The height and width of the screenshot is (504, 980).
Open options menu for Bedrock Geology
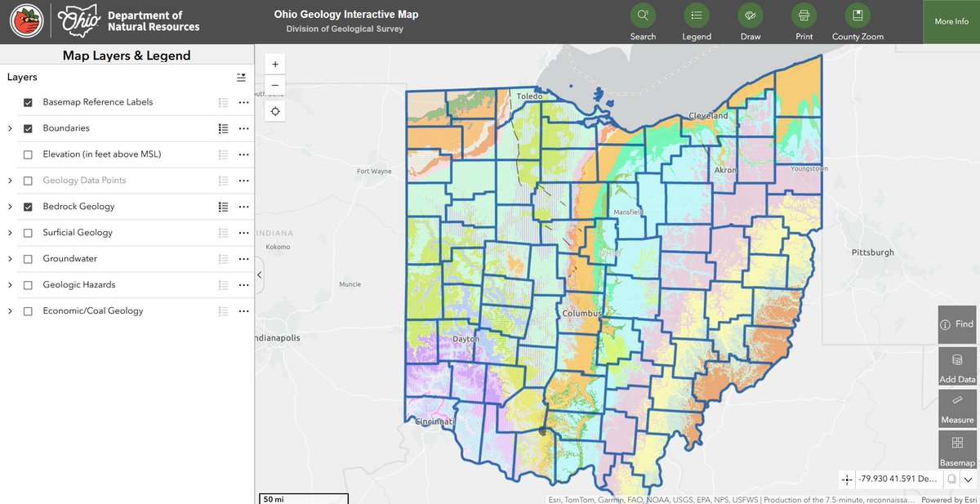coord(243,207)
